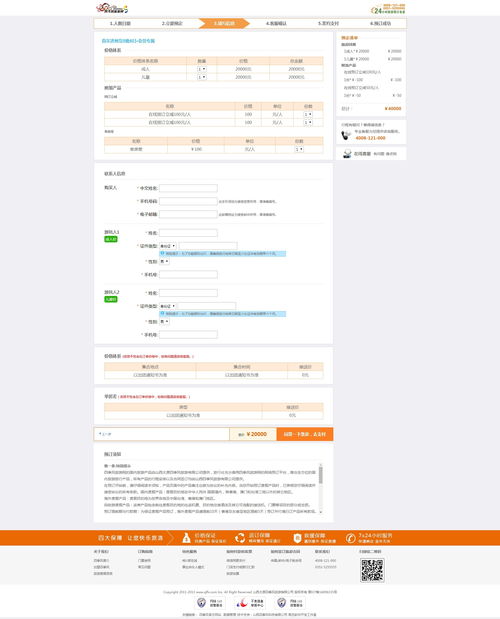Click traveler 2 phone field
Image resolution: width=500 pixels, height=619 pixels.
(188, 335)
